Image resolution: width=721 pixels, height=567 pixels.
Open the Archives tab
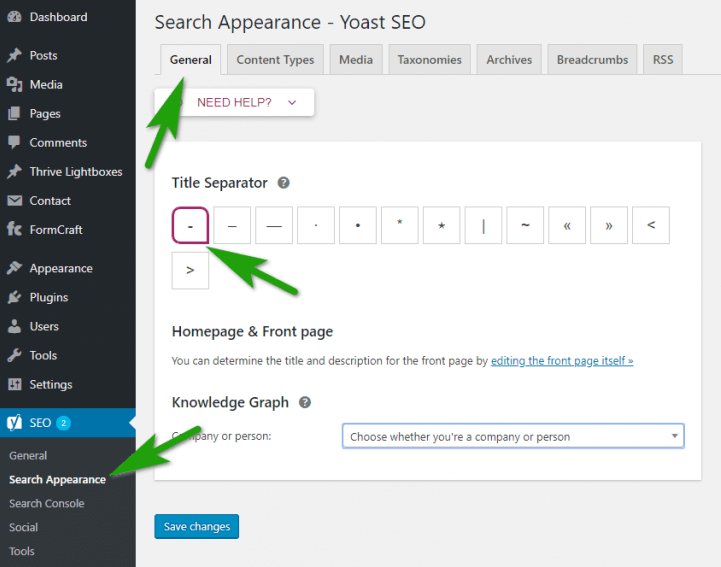pyautogui.click(x=509, y=60)
